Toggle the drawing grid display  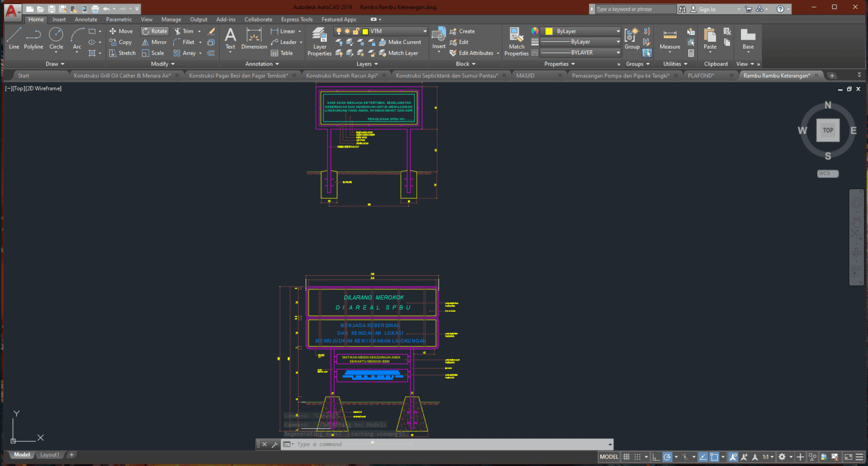[626, 456]
